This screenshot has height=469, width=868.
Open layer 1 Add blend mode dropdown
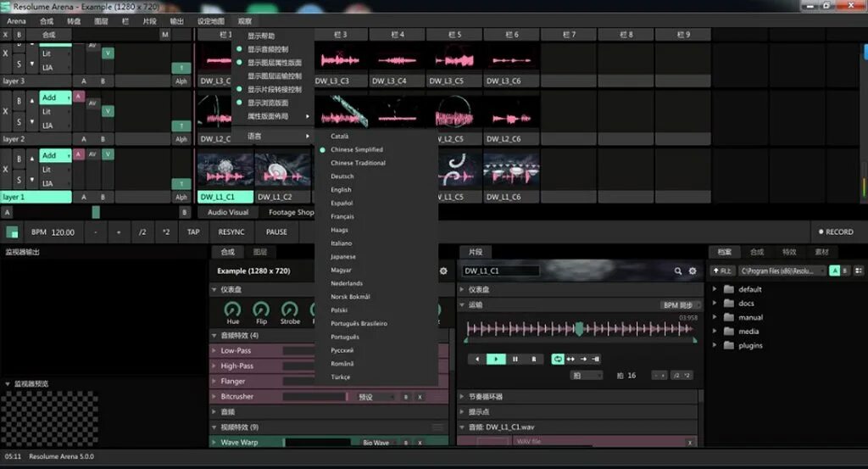55,155
